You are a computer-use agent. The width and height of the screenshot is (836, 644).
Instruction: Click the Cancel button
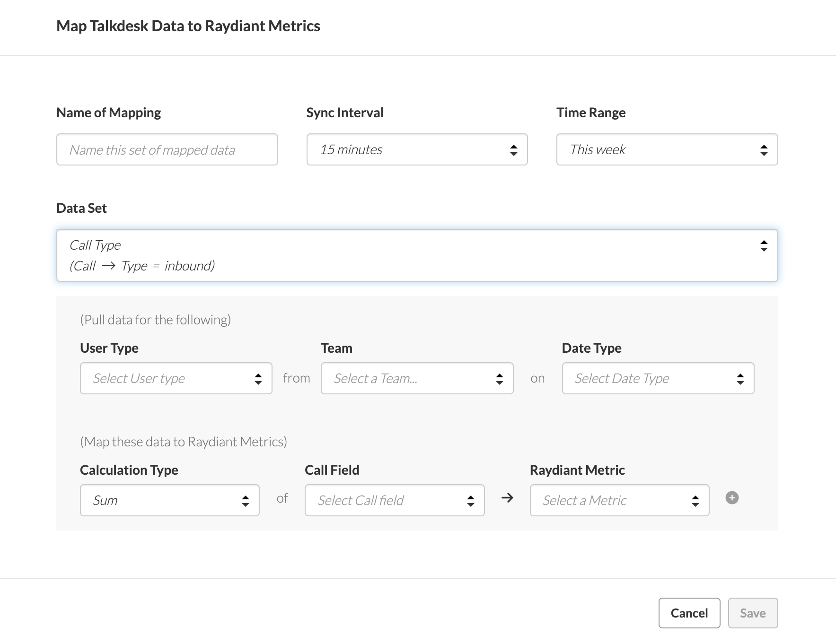click(x=689, y=613)
